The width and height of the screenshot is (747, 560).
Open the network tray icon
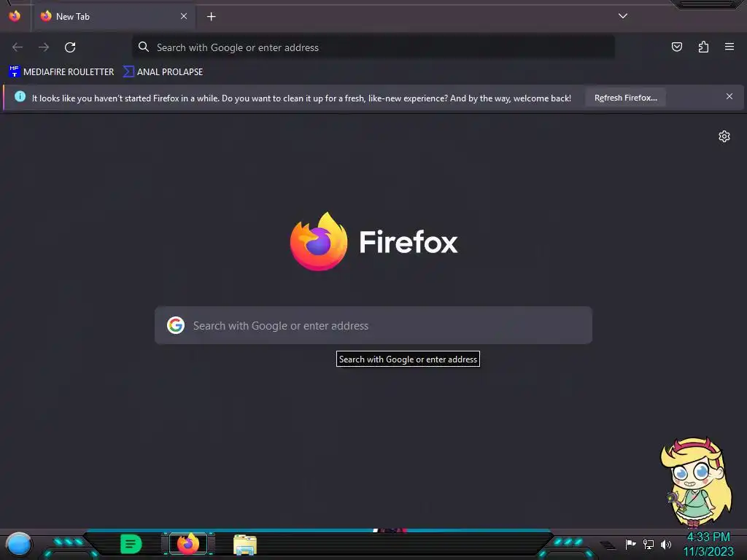[649, 544]
